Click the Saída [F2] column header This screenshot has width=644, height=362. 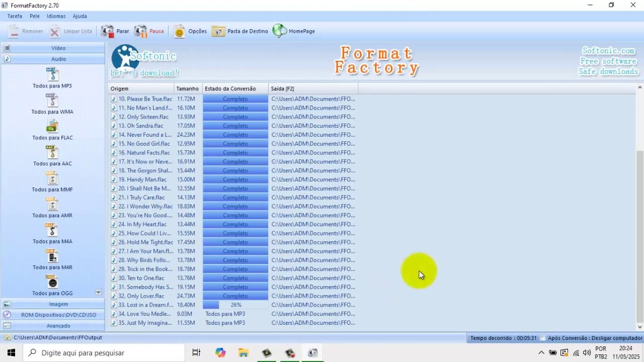313,88
